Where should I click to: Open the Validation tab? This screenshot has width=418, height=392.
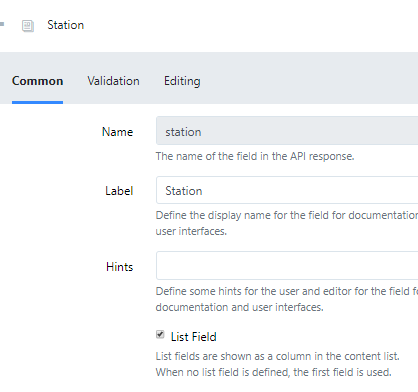coord(113,81)
